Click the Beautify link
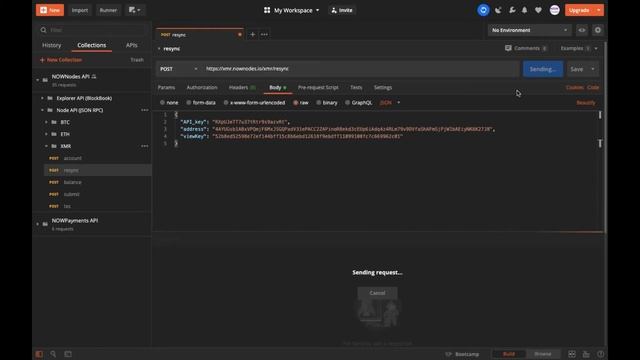The image size is (640, 360). pyautogui.click(x=586, y=103)
